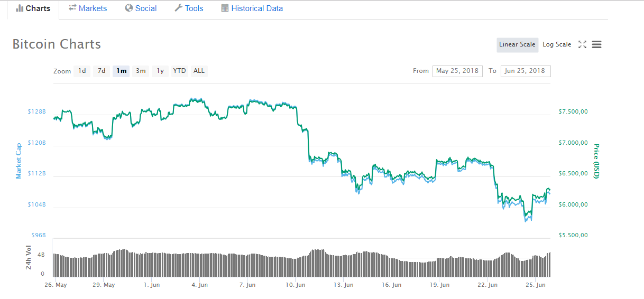Screen dimensions: 644x299
Task: Switch to the Markets tab
Action: [x=88, y=9]
